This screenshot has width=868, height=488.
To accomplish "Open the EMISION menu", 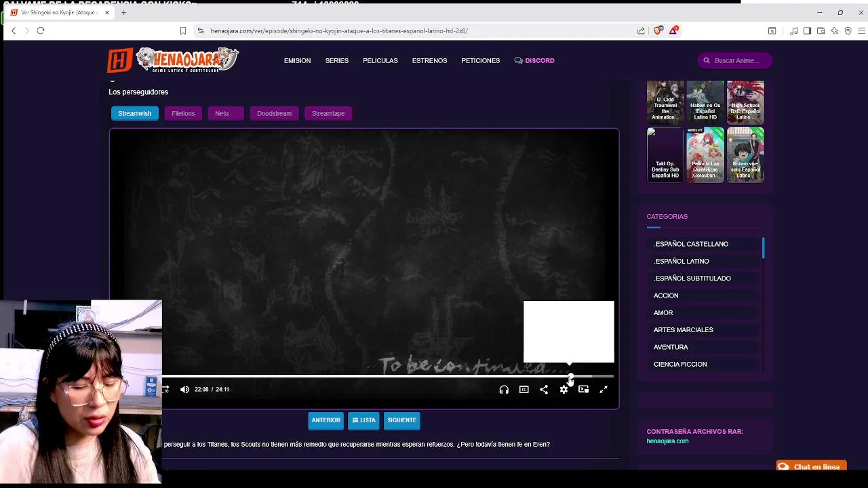I will (x=297, y=60).
